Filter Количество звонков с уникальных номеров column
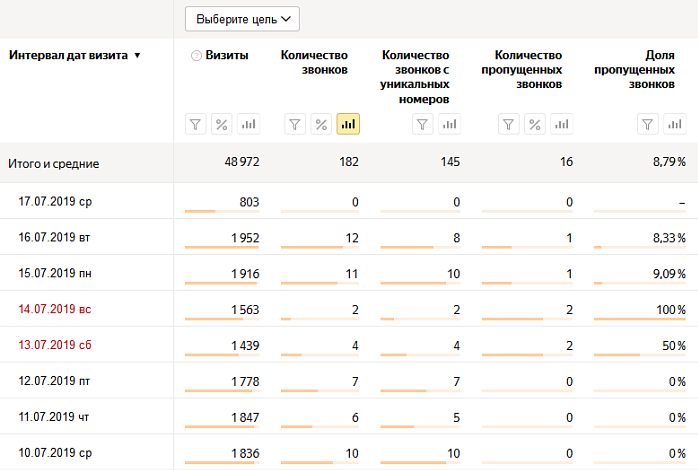This screenshot has height=470, width=698. pos(422,124)
